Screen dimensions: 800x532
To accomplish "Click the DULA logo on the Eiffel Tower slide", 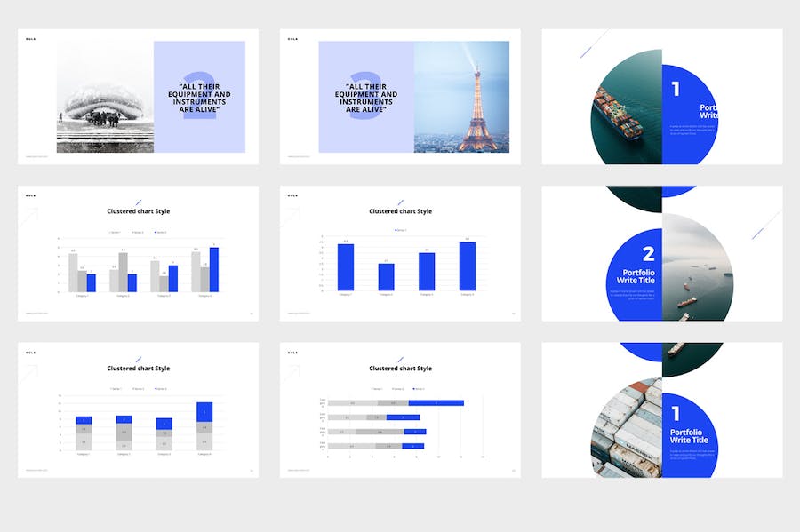I will 292,38.
